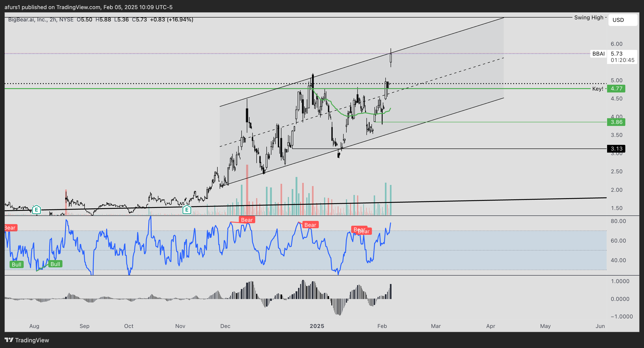Viewport: 644px width, 348px height.
Task: Click the 5.00 price axis label
Action: tap(616, 80)
